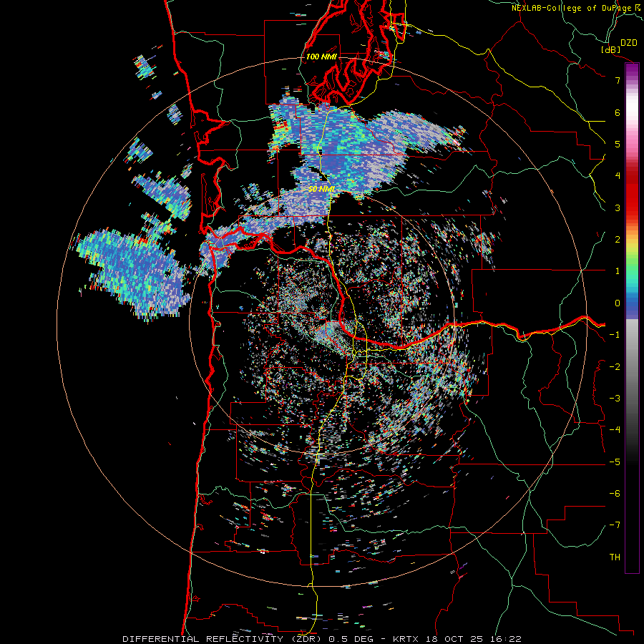Click the "7" value on the dB scale

[618, 80]
